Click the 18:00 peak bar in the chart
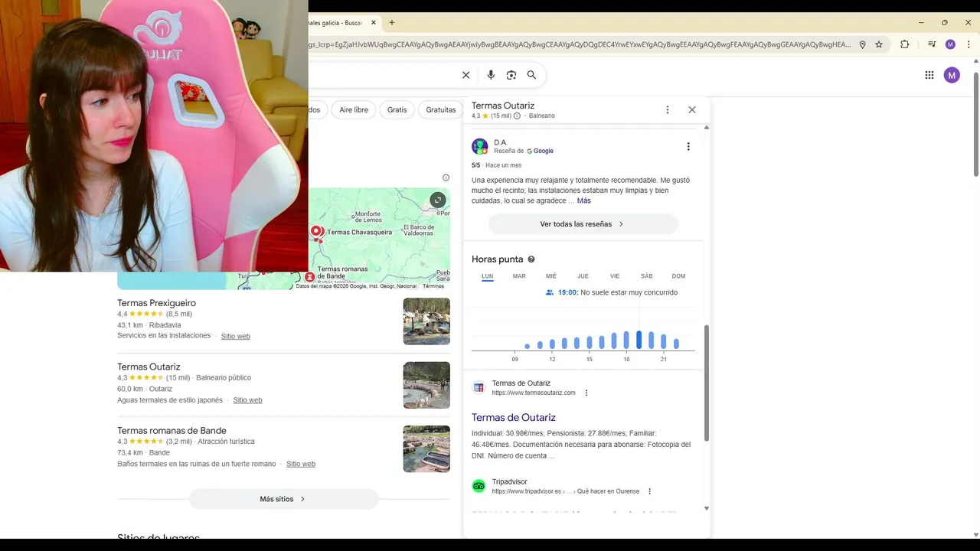This screenshot has width=980, height=551. [626, 340]
